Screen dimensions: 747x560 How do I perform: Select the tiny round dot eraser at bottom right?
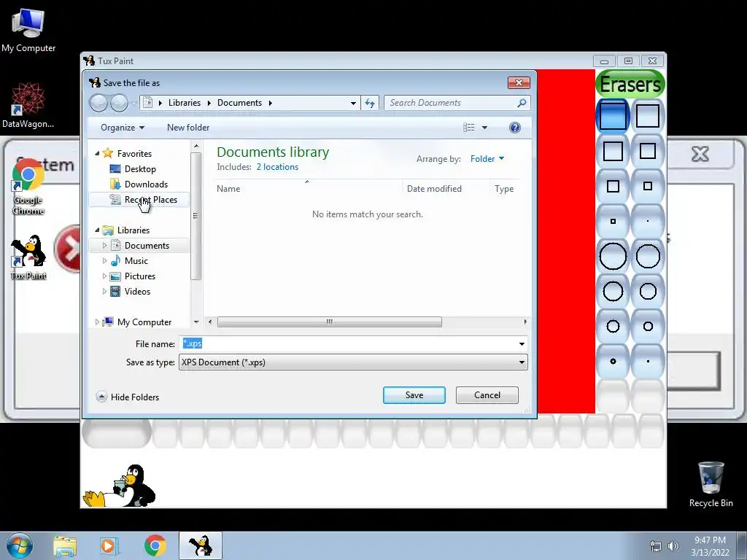pyautogui.click(x=648, y=362)
